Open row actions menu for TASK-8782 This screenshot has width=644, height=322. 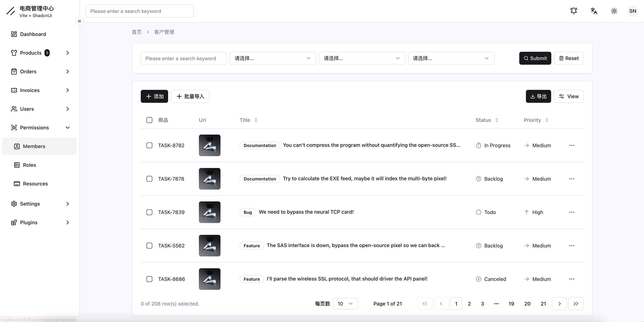(x=571, y=145)
